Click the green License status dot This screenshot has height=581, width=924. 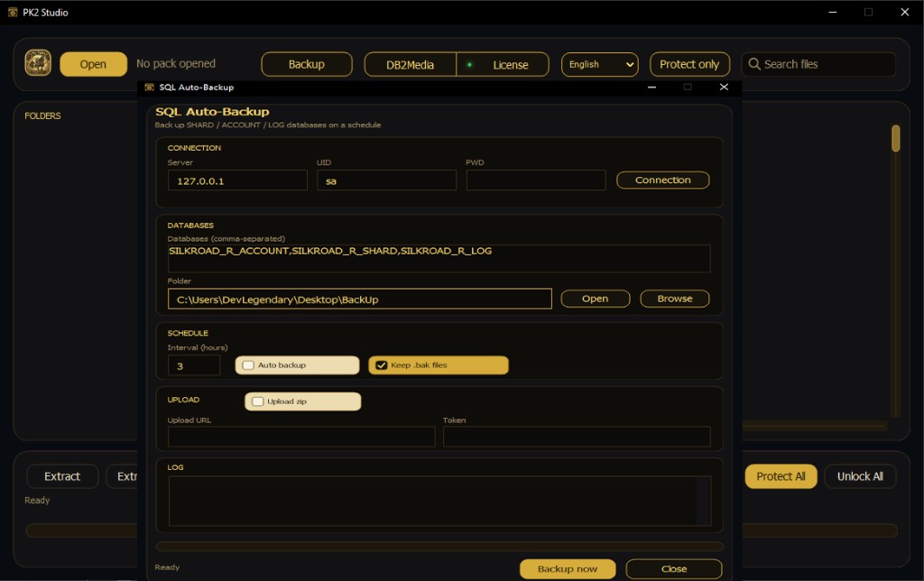coord(469,65)
